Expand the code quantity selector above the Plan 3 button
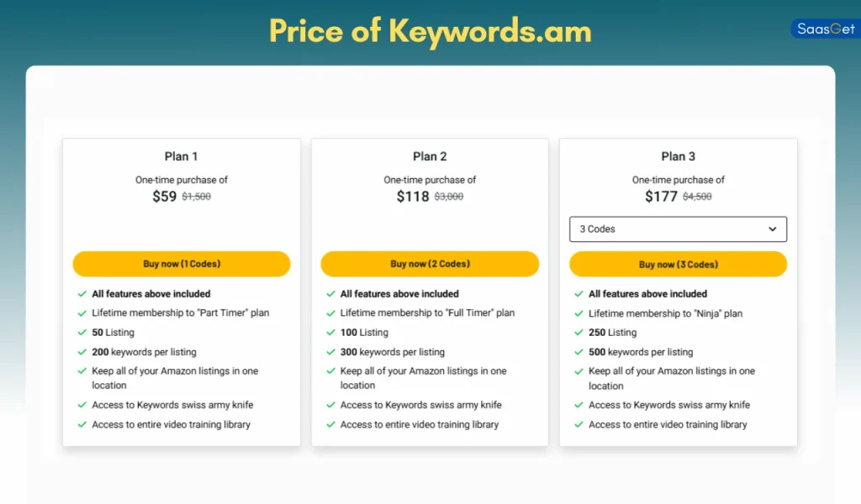 (x=678, y=228)
